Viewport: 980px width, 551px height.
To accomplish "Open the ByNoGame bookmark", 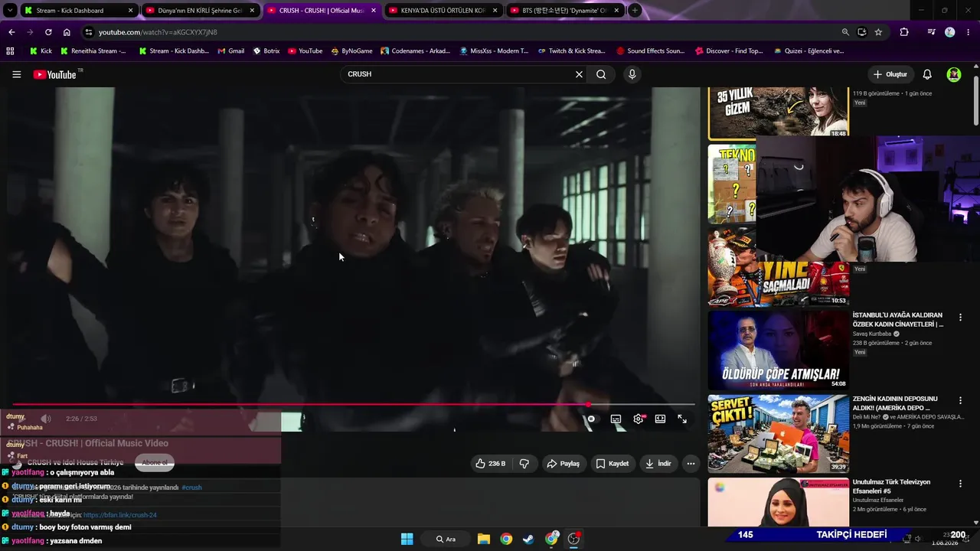I will tap(351, 51).
